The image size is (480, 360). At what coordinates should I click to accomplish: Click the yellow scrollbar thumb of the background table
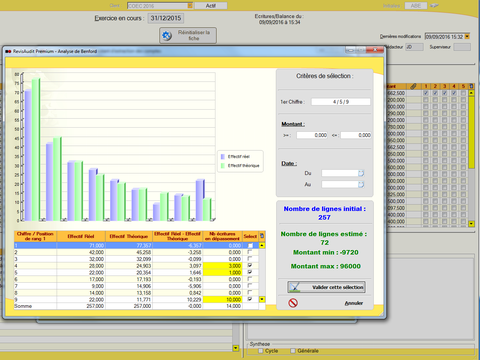pyautogui.click(x=471, y=132)
